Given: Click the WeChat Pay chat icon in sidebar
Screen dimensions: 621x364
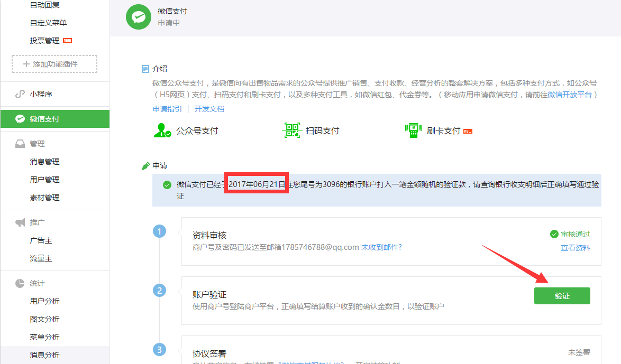Looking at the screenshot, I should 20,119.
